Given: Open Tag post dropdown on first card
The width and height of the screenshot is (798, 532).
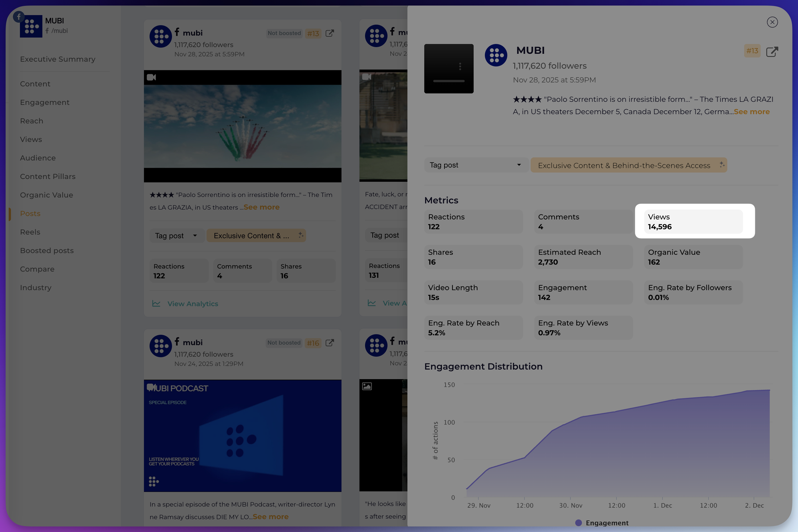Looking at the screenshot, I should point(176,236).
